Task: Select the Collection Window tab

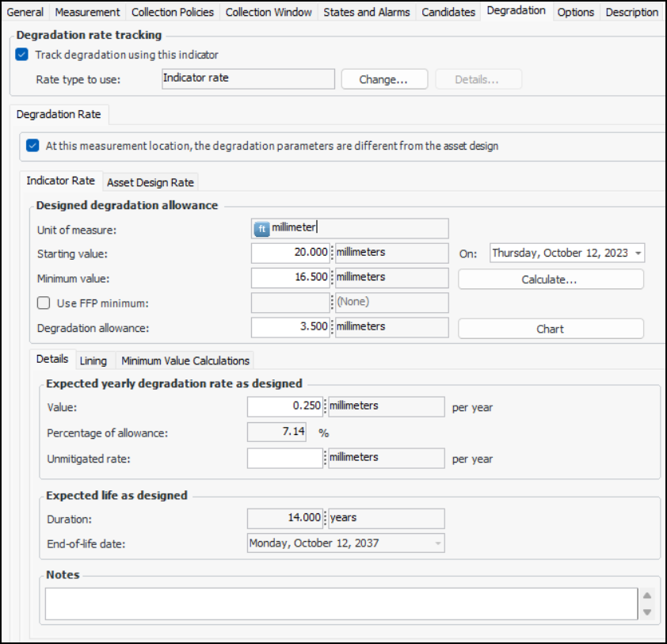Action: 269,12
